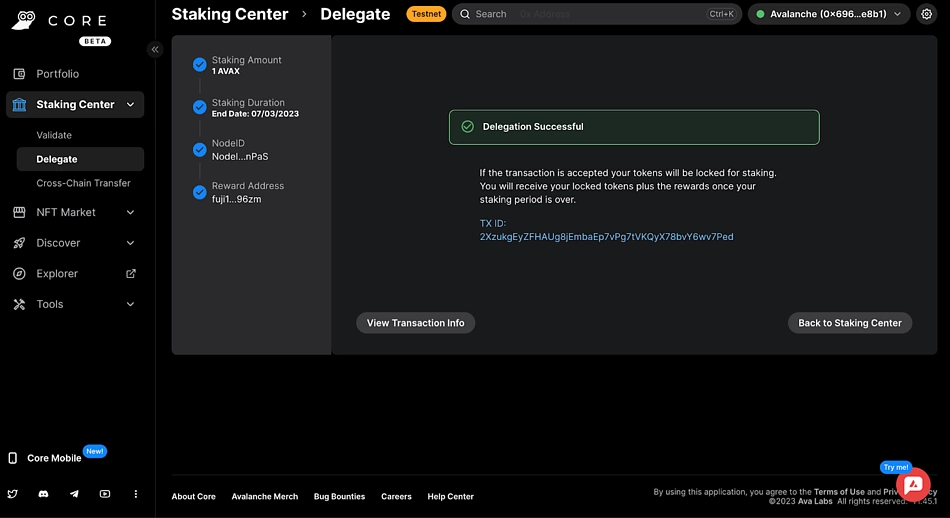950x518 pixels.
Task: Open the YouTube icon link
Action: (105, 494)
